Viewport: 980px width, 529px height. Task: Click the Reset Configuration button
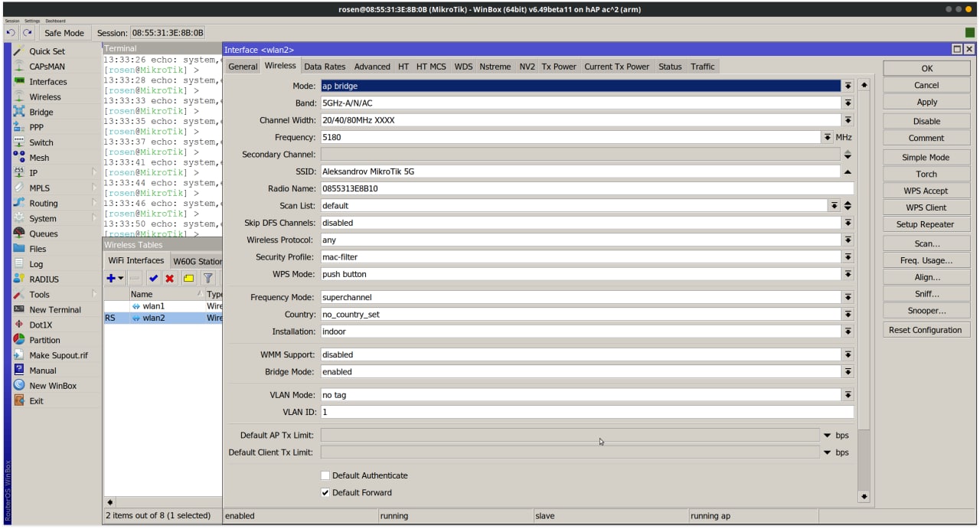[x=926, y=330]
